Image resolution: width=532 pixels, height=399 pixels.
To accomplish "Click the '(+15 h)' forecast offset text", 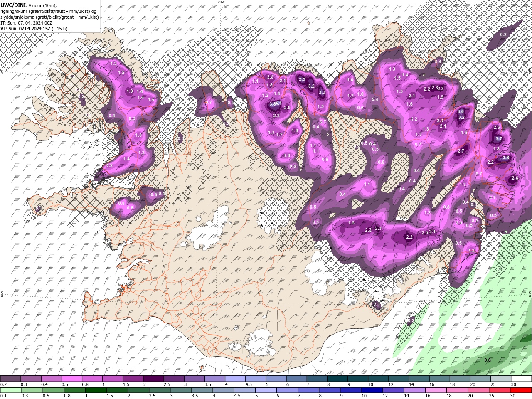I will [60, 29].
